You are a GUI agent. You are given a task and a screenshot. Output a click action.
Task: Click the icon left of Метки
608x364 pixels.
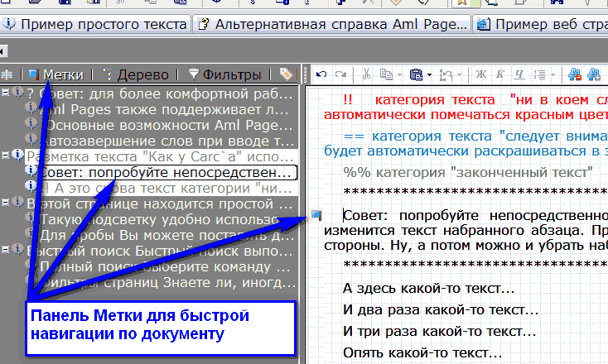[x=7, y=74]
